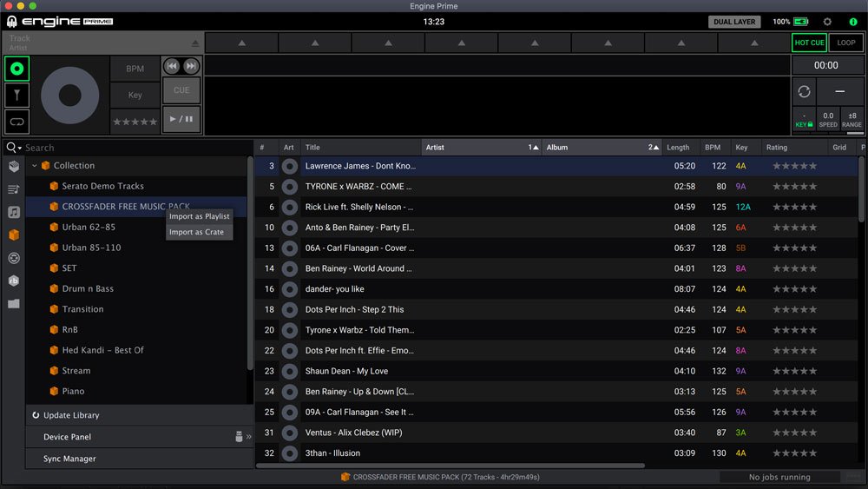
Task: Skip to previous track button
Action: tap(172, 66)
